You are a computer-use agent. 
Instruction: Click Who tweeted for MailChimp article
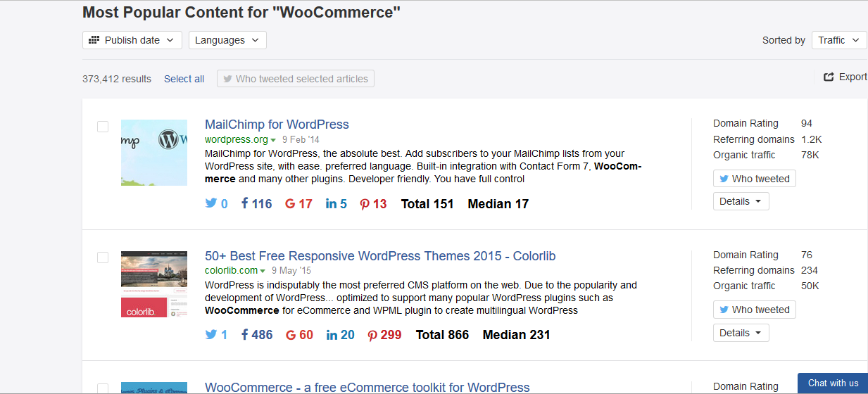754,179
